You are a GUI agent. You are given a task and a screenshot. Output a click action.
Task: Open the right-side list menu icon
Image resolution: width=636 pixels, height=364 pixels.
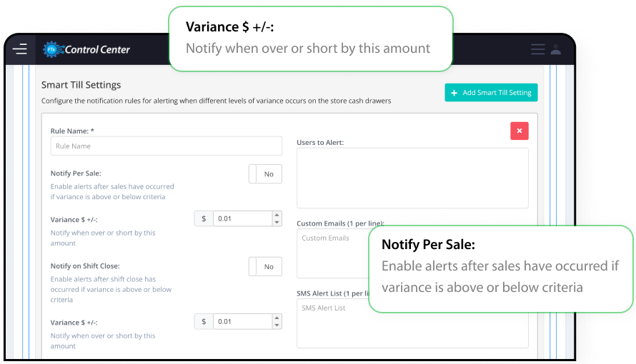point(538,49)
